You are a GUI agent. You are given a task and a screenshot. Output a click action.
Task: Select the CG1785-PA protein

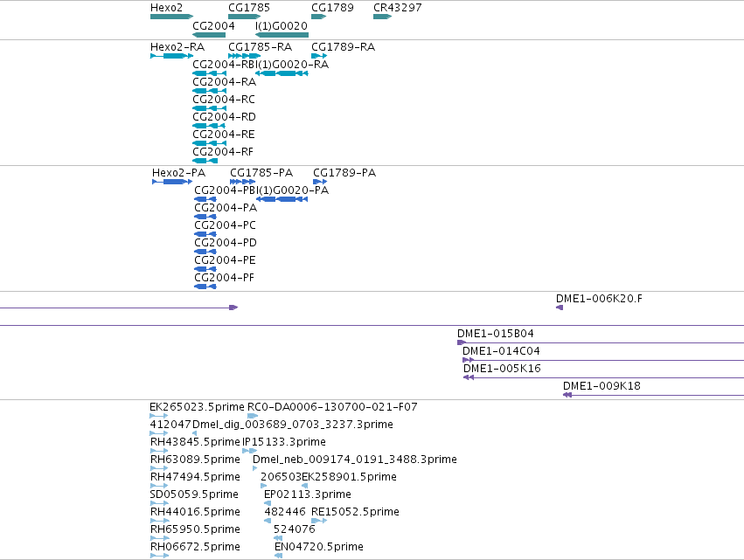click(x=242, y=182)
